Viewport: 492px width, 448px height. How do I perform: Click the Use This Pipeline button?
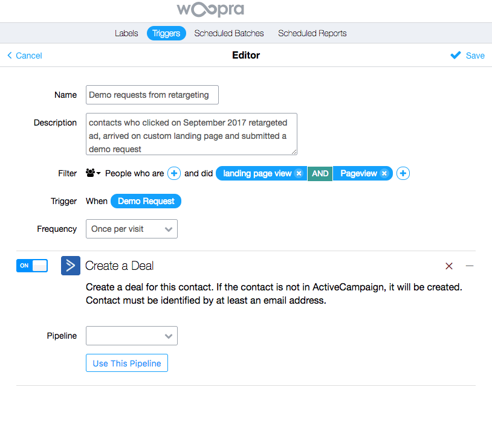click(126, 363)
